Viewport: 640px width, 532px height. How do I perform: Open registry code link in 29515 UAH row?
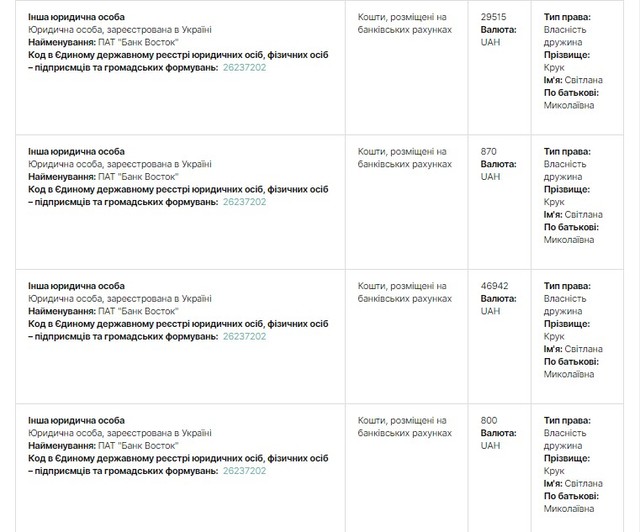point(244,67)
